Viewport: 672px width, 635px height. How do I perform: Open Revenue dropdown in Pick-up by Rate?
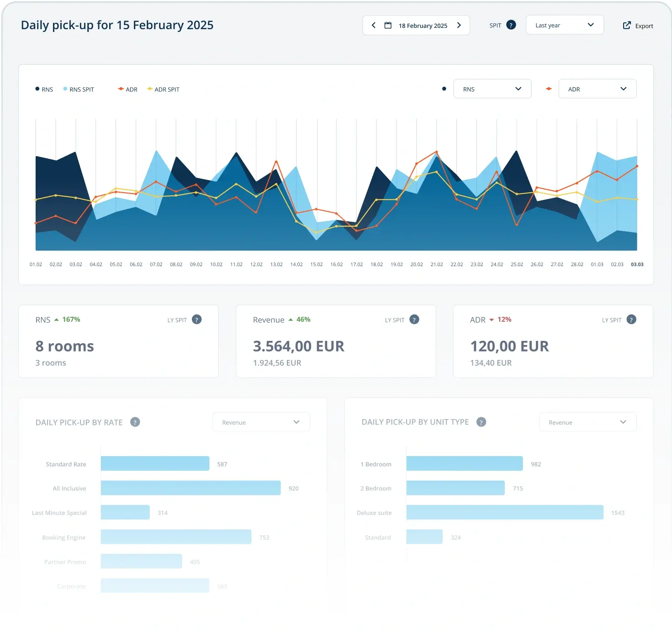(261, 422)
